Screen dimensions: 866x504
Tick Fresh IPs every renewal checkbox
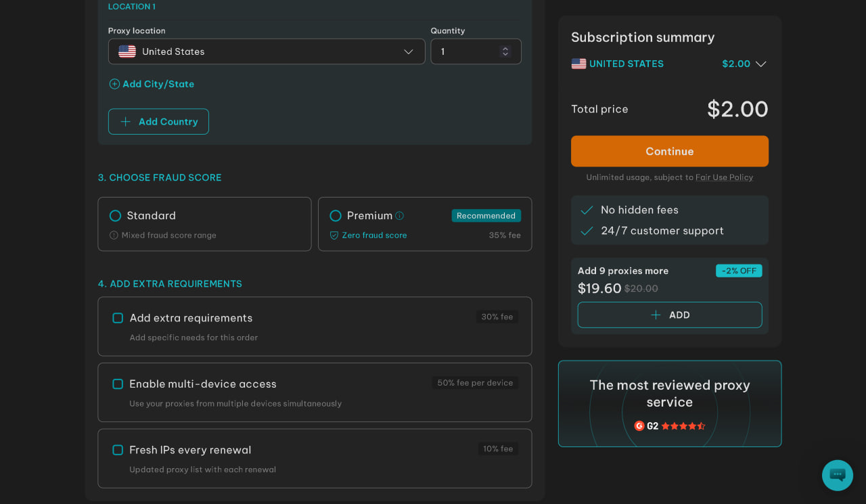tap(118, 450)
